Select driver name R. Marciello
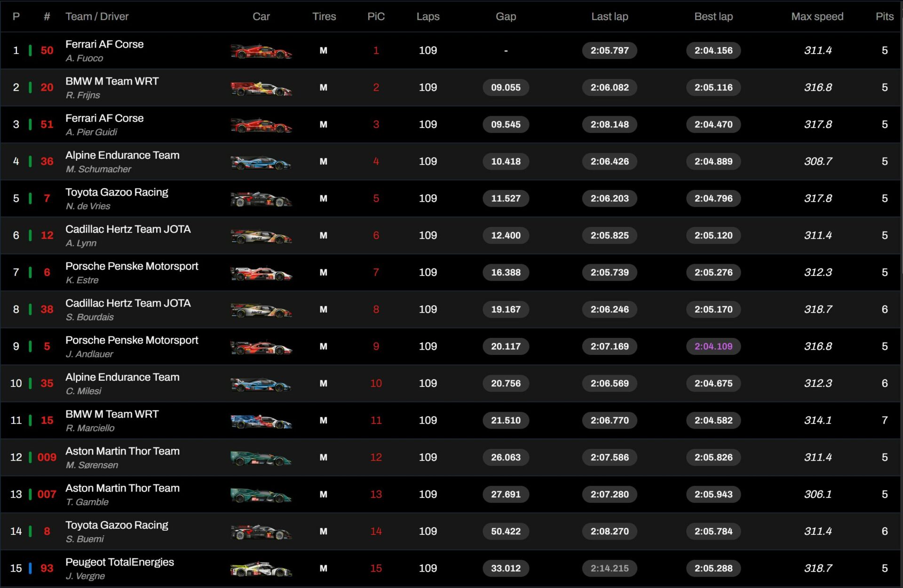 [x=90, y=428]
